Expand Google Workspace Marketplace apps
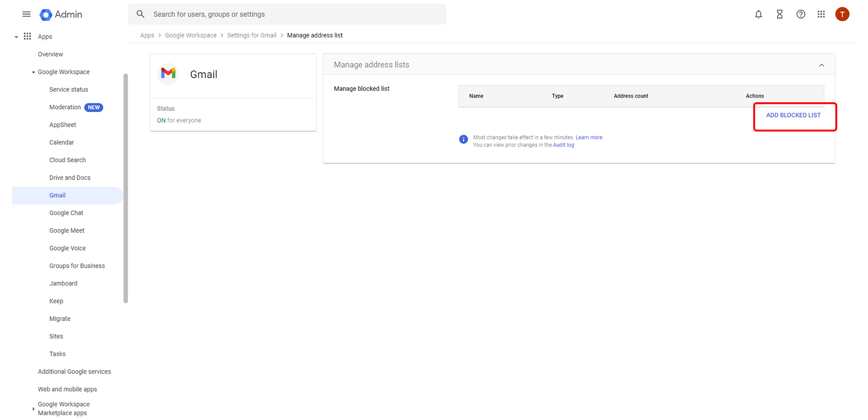The height and width of the screenshot is (420, 868). (x=33, y=409)
